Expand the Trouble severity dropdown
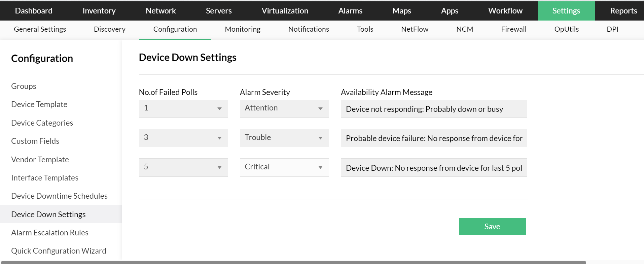 pos(284,138)
